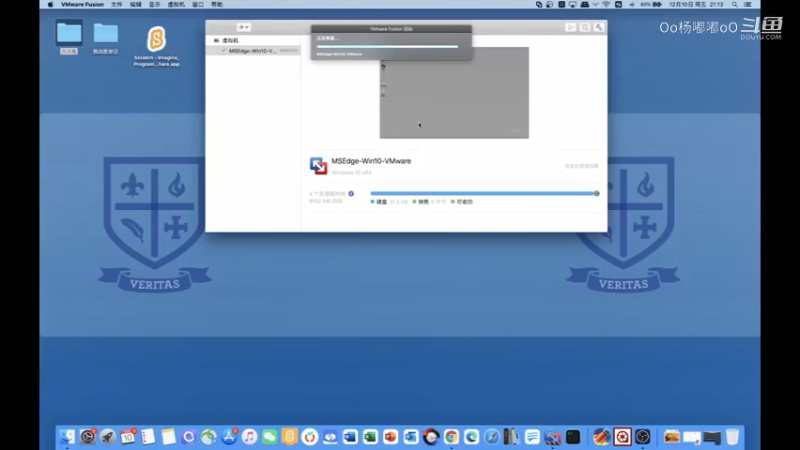
Task: Click the add-notes text at right
Action: tap(581, 166)
